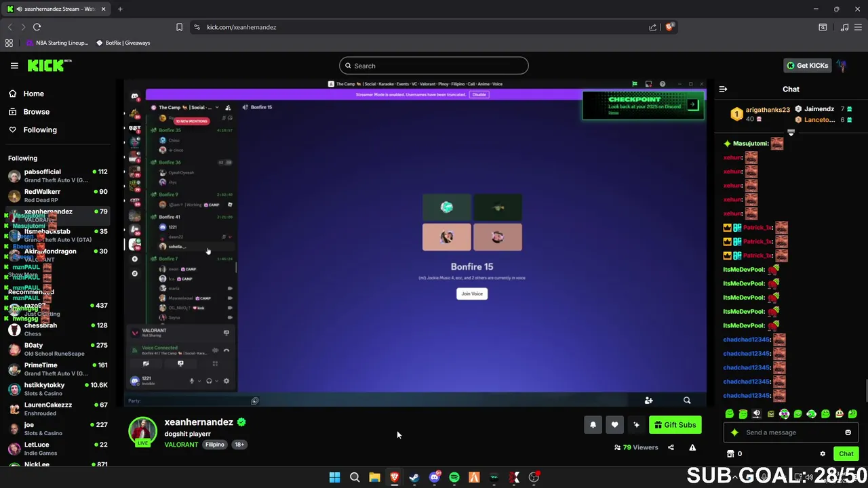The width and height of the screenshot is (868, 488).
Task: Collapse the chat panel arrow icon
Action: tap(723, 89)
